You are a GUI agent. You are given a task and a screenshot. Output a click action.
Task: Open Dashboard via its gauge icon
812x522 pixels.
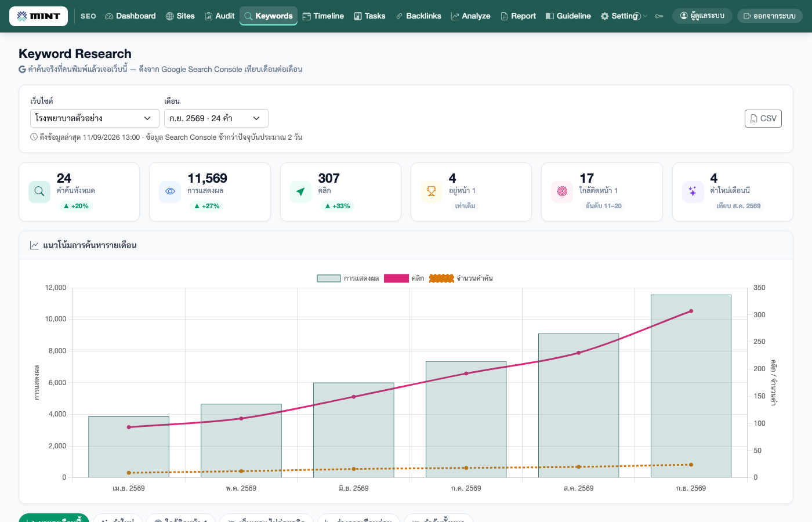[x=109, y=16]
